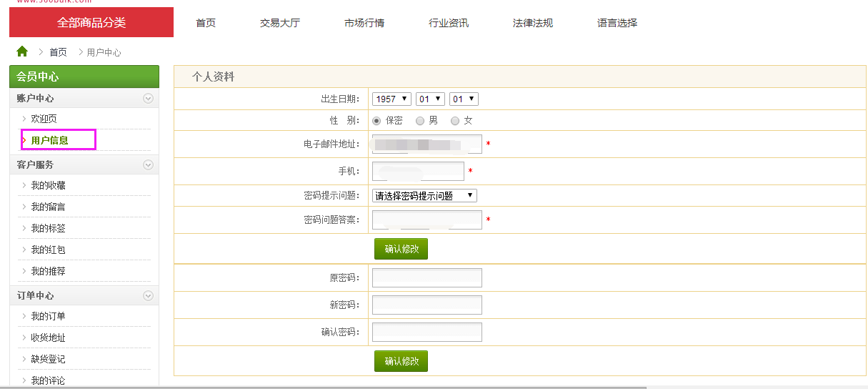The image size is (868, 389).
Task: Focus the 手机 phone number field
Action: point(418,171)
